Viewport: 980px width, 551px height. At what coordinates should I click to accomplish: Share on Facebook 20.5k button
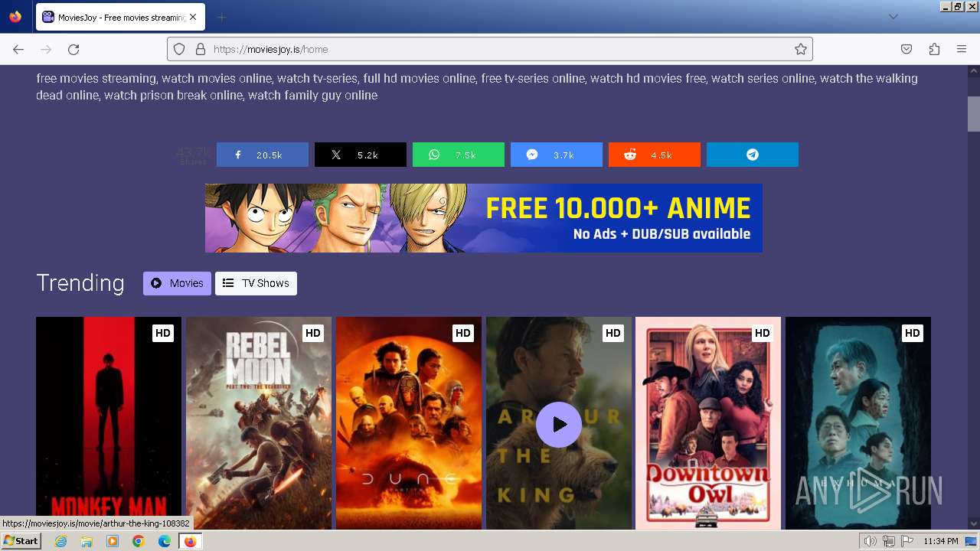pos(263,155)
